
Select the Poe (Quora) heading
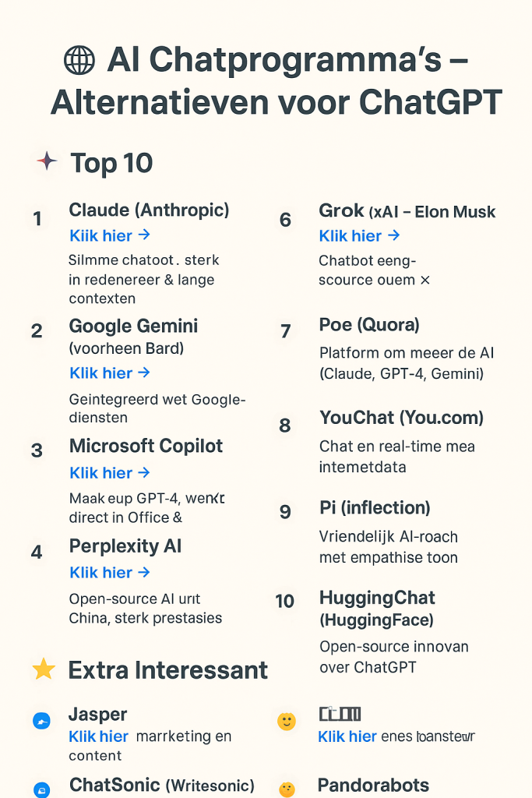369,325
